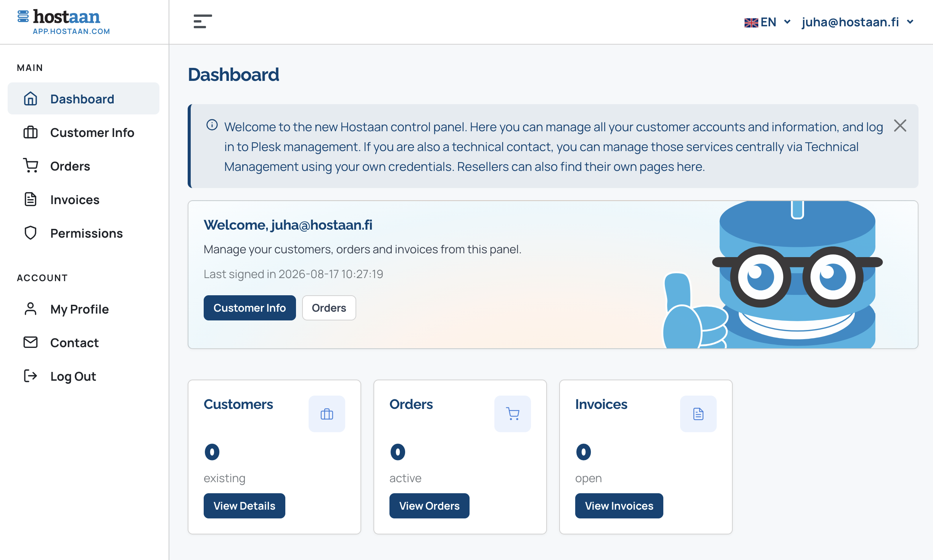
Task: Click the 0 count on Customers card
Action: 212,452
